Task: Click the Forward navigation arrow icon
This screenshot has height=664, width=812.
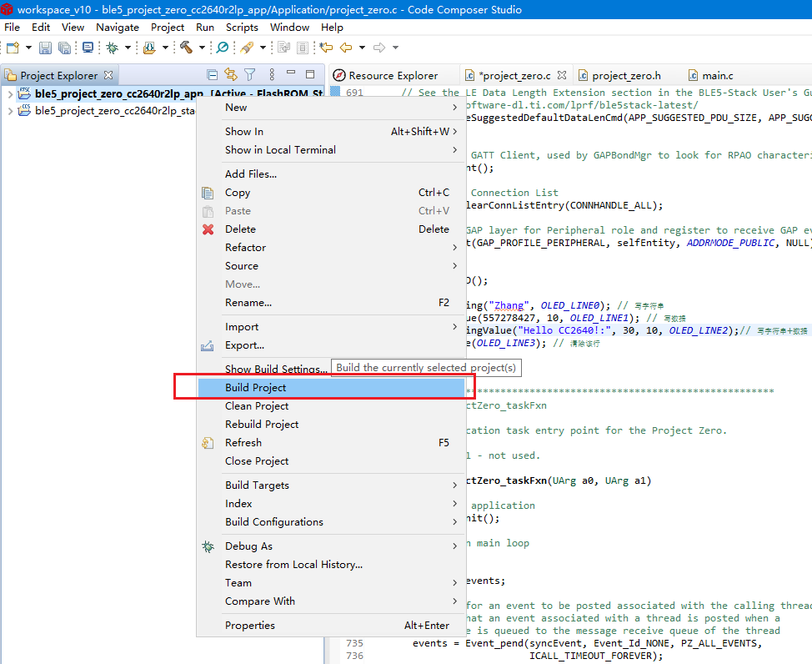Action: coord(379,48)
